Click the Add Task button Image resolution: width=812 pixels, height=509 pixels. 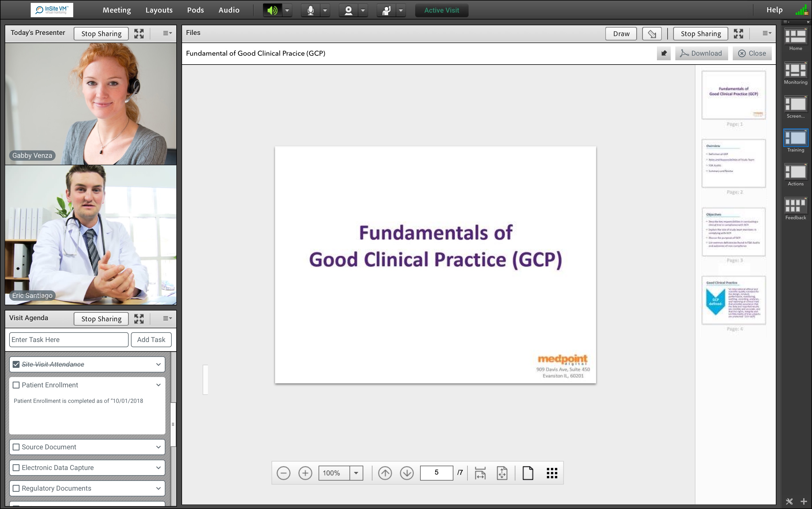[x=151, y=340]
